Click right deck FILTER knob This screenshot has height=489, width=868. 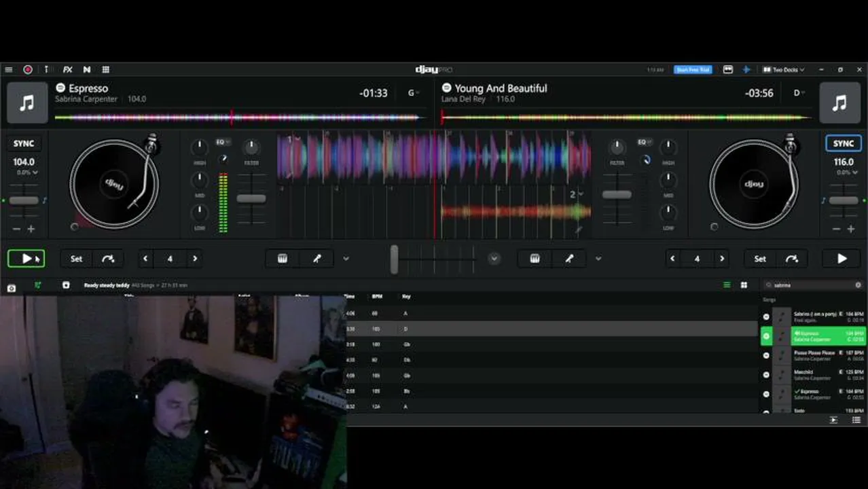point(617,147)
